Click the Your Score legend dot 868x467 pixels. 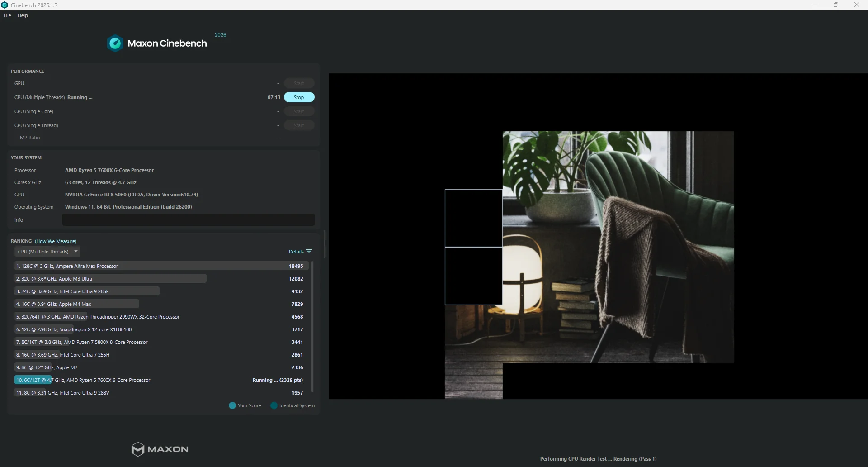click(x=232, y=405)
